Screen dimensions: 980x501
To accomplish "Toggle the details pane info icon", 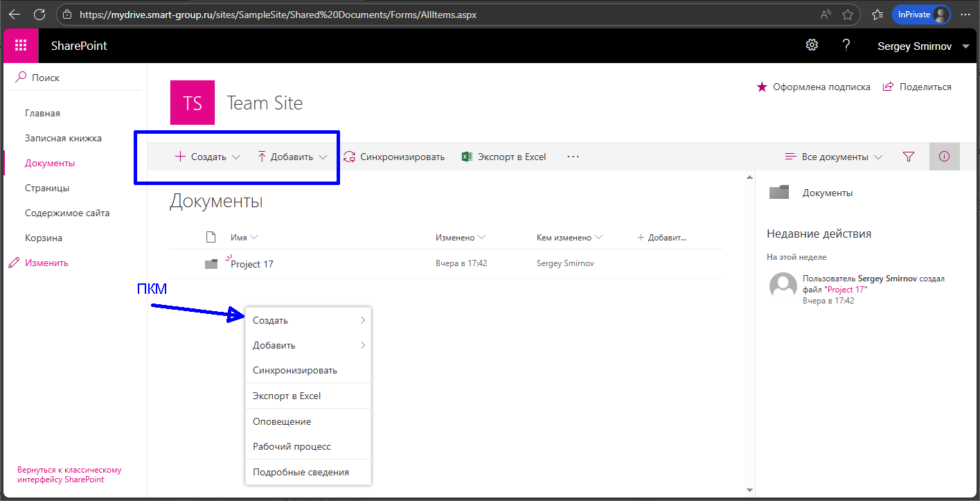I will point(944,157).
